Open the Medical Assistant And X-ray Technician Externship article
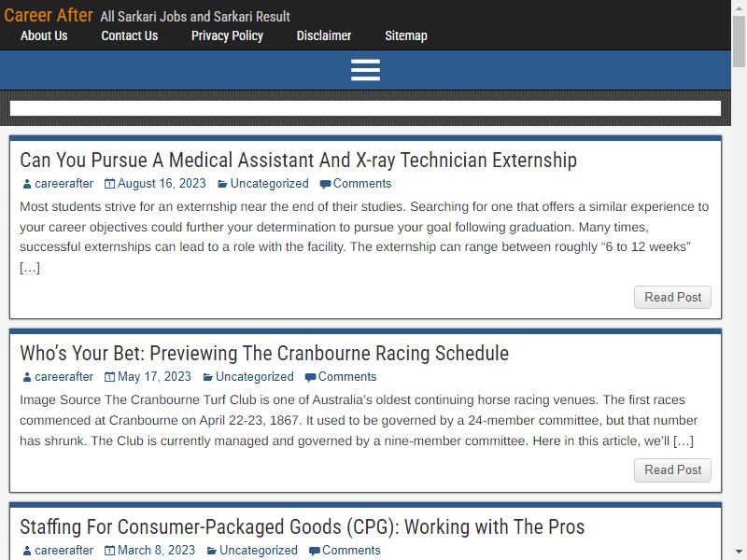Screen dimensions: 747x560 pos(298,160)
